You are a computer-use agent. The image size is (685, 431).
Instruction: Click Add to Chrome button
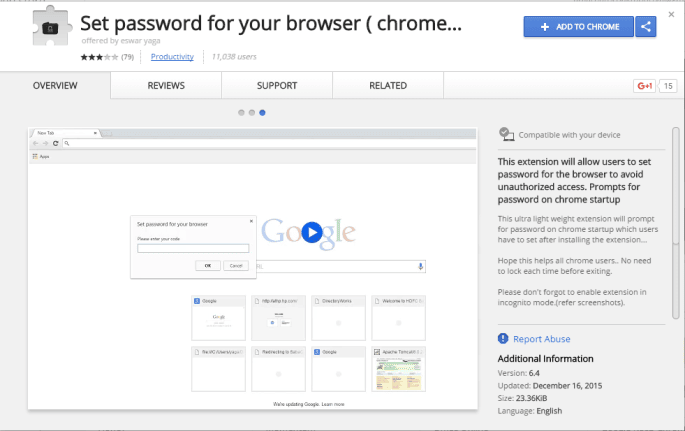click(578, 27)
